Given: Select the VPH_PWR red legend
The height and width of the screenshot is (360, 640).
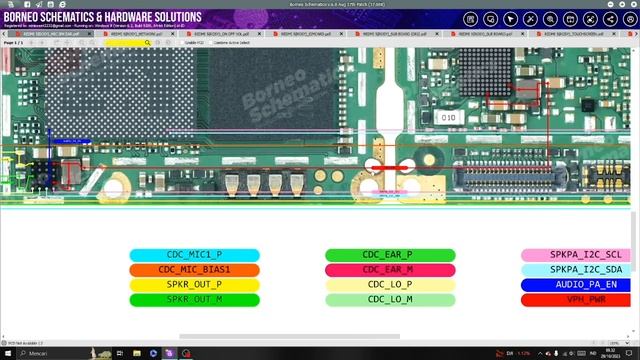Looking at the screenshot, I should 576,300.
